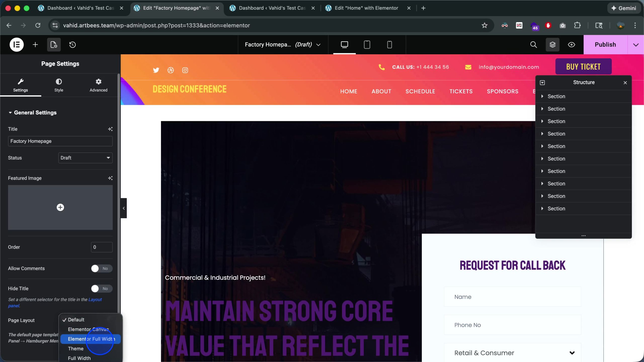Click the Twitter icon in page header
The image size is (644, 362).
(156, 70)
